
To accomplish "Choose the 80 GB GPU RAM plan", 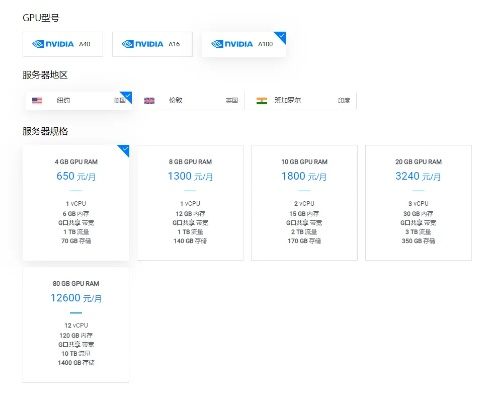I will click(x=76, y=324).
